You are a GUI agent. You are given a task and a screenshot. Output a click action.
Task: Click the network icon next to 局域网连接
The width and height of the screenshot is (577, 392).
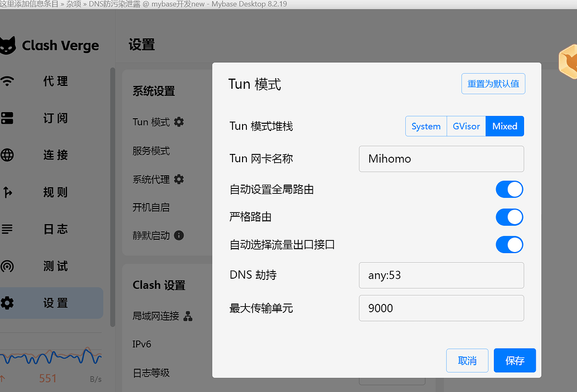point(188,316)
